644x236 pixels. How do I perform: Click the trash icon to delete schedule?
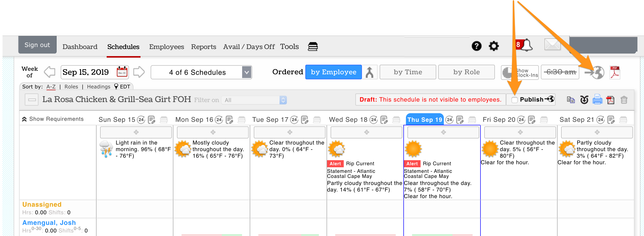[x=624, y=100]
